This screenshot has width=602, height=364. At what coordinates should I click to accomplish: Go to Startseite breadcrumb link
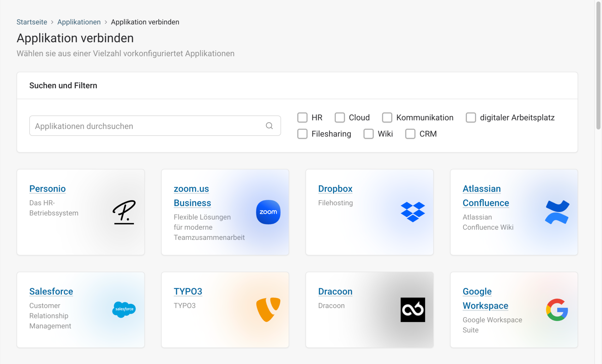(x=32, y=22)
